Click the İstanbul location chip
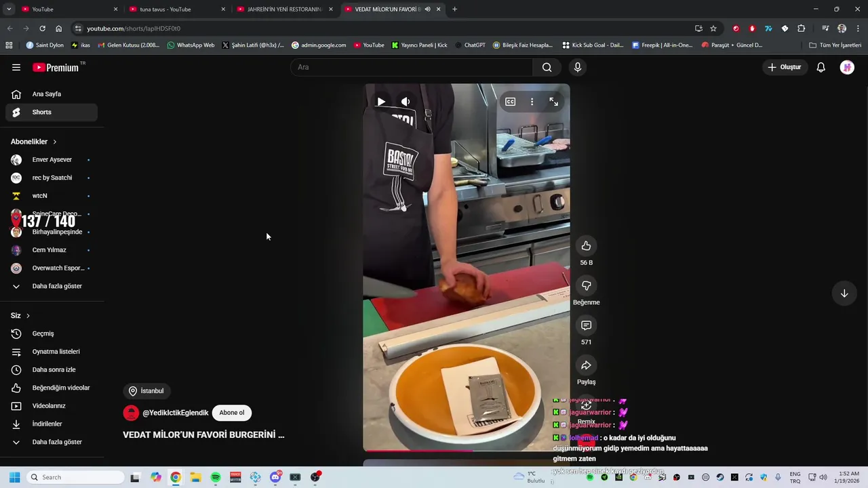 (146, 391)
